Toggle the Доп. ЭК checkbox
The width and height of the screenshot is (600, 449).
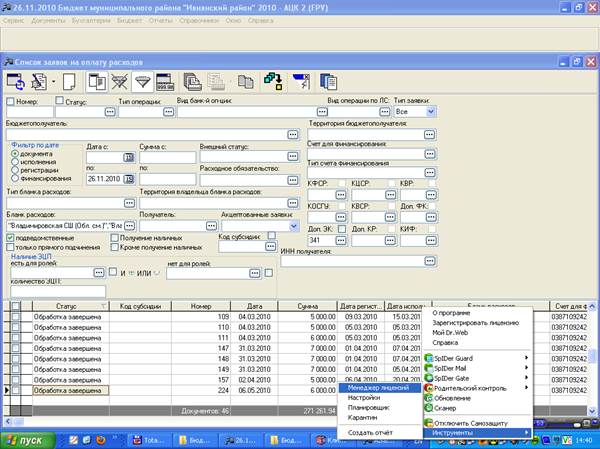point(342,229)
